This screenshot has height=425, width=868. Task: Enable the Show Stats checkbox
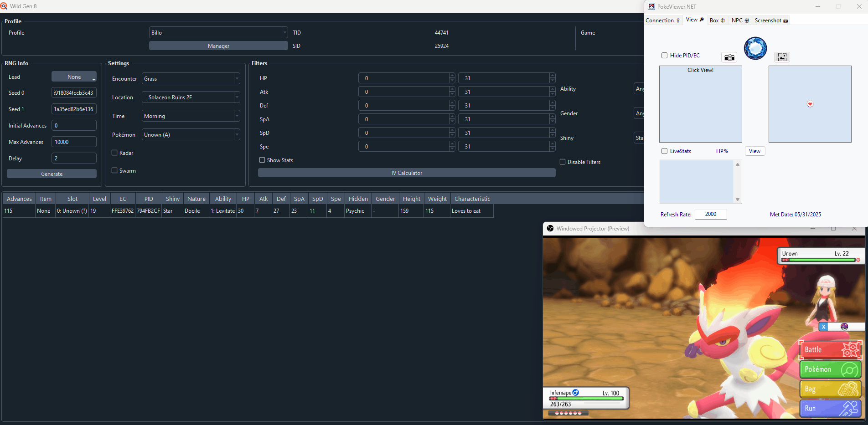click(262, 160)
